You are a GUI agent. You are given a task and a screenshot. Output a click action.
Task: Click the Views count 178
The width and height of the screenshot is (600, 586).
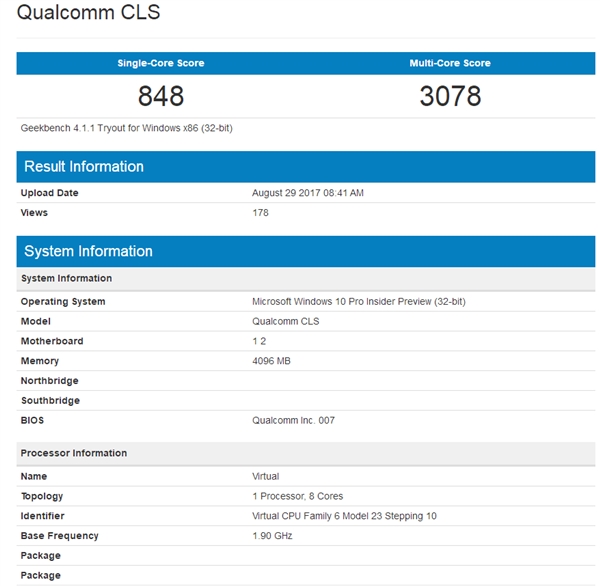click(x=260, y=213)
